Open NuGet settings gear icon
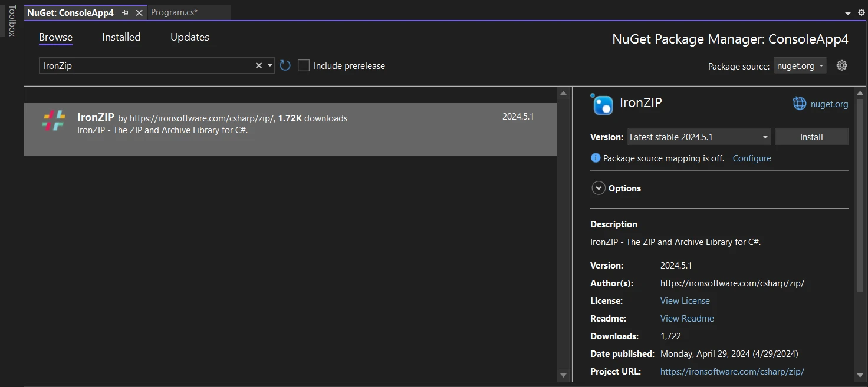 (x=842, y=65)
